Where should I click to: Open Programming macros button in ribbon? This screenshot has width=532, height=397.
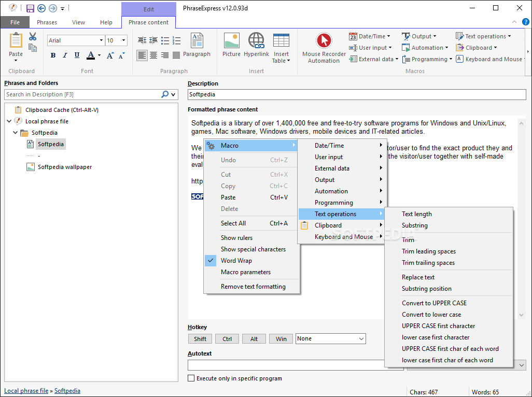coord(427,59)
